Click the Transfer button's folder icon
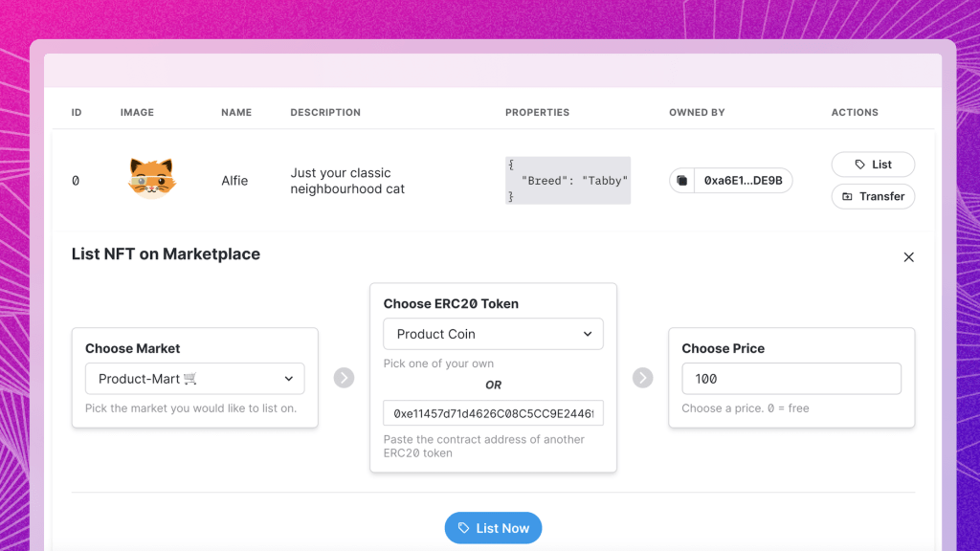Image resolution: width=980 pixels, height=551 pixels. (847, 197)
